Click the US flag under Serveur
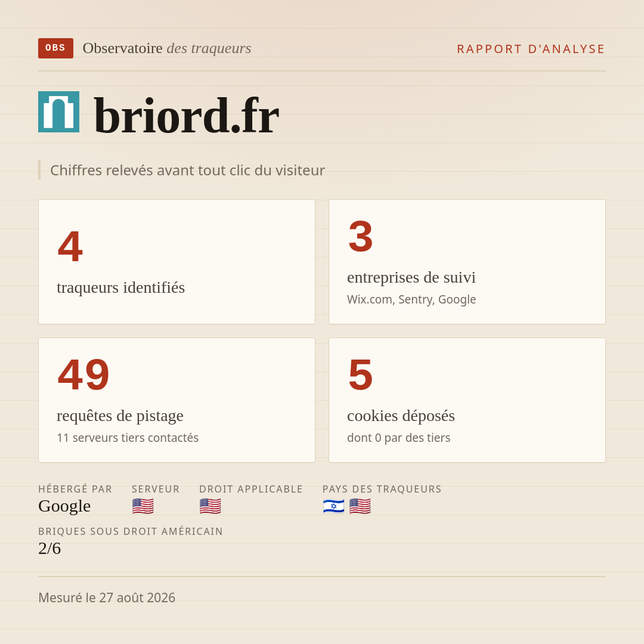Screen dimensions: 644x644 [143, 506]
